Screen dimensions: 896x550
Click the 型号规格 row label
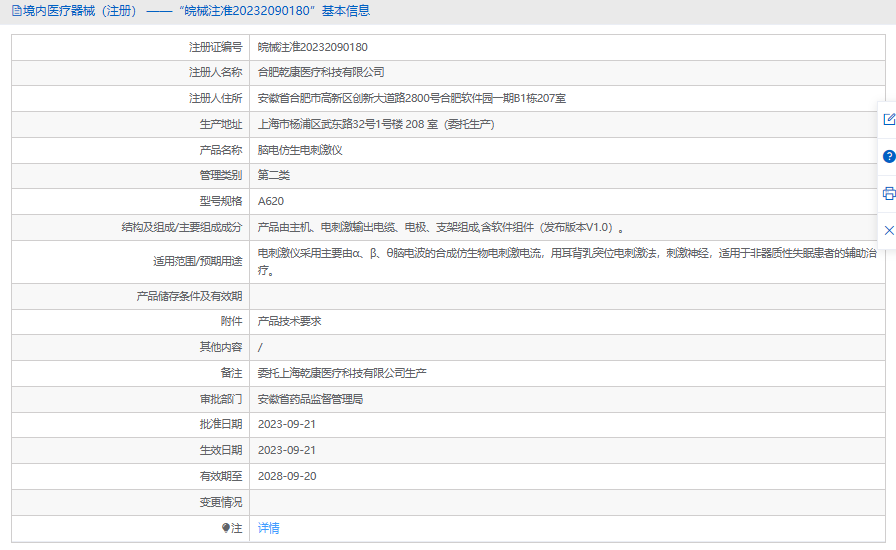[x=221, y=201]
